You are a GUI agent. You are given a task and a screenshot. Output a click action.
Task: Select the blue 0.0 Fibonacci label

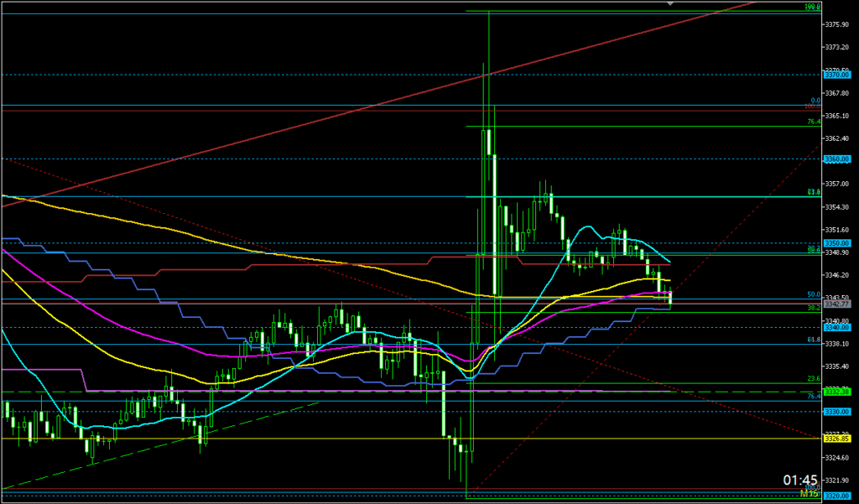click(815, 101)
